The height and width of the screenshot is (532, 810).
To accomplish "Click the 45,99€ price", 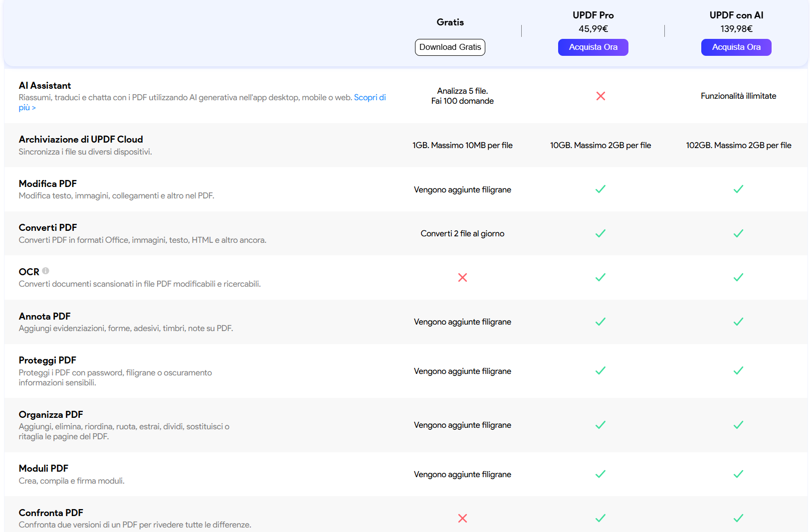I will pos(593,29).
